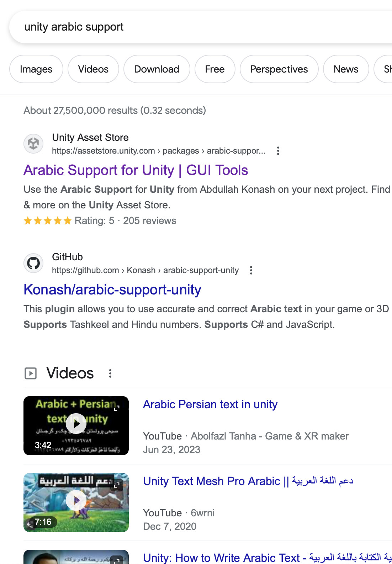Switch to the News filter tab

point(345,69)
